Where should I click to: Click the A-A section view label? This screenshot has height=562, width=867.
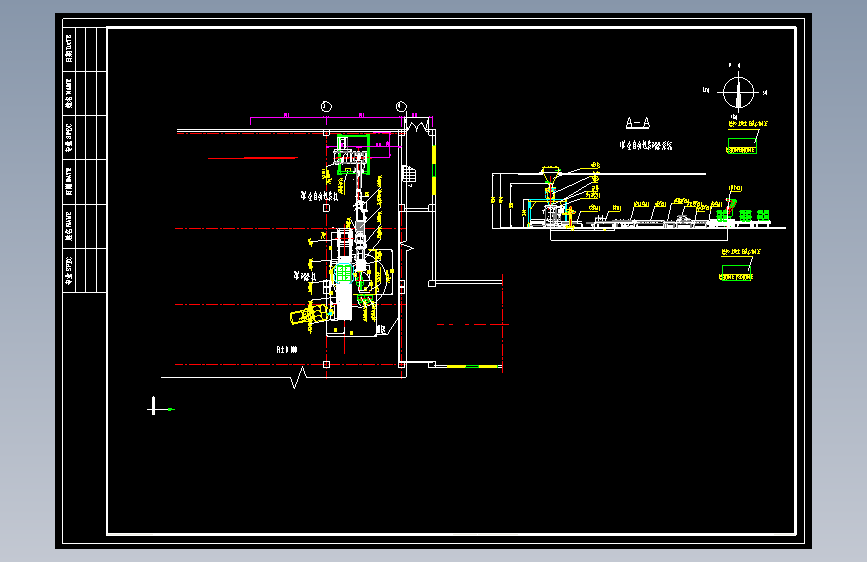638,123
